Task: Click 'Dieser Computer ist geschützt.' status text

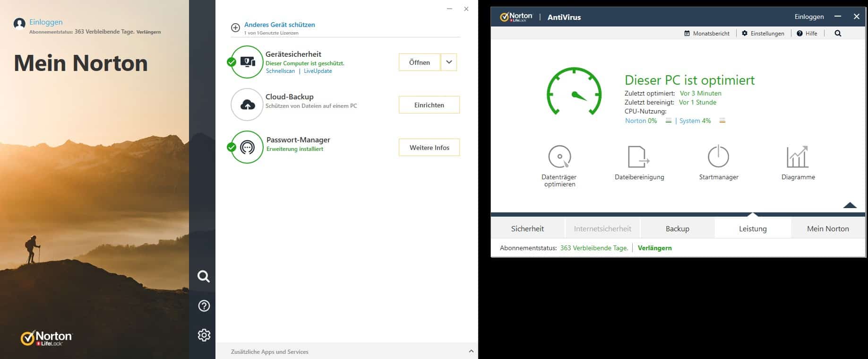Action: tap(305, 63)
